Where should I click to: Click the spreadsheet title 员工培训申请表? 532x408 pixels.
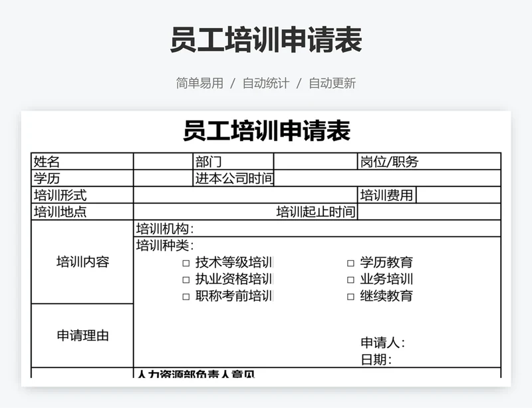coord(267,131)
